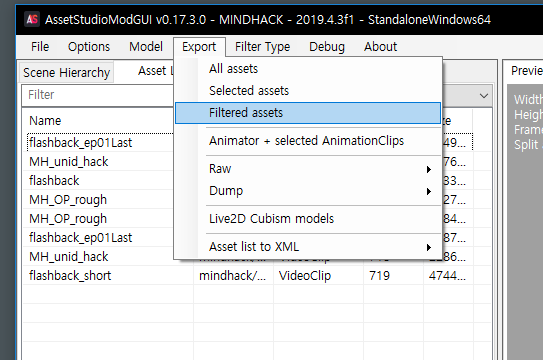The width and height of the screenshot is (543, 360).
Task: Close the Export menu
Action: point(199,47)
